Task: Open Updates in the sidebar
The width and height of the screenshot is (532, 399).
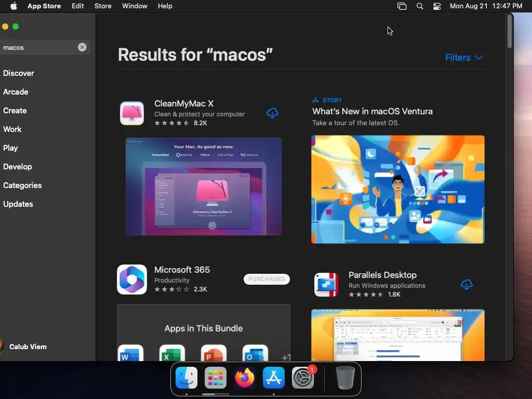Action: click(x=18, y=204)
